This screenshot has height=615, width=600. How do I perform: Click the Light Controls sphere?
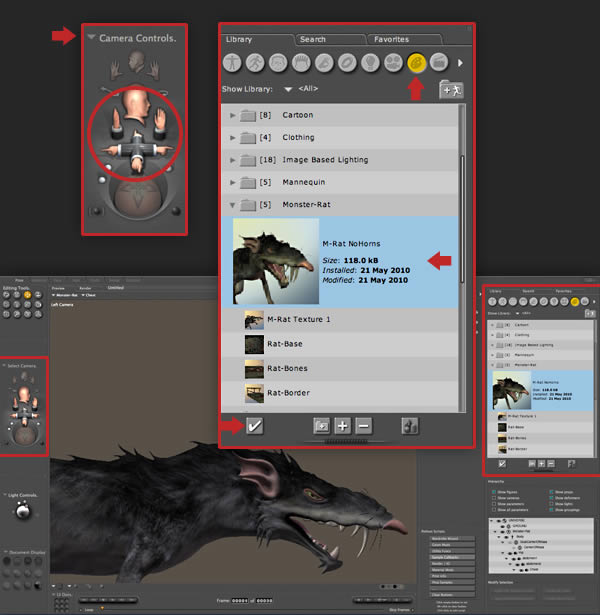pos(23,511)
